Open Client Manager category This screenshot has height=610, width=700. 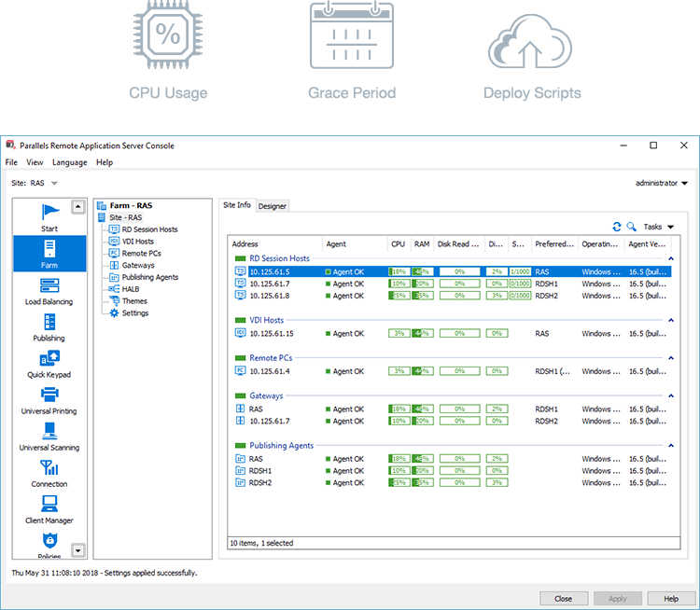coord(49,510)
